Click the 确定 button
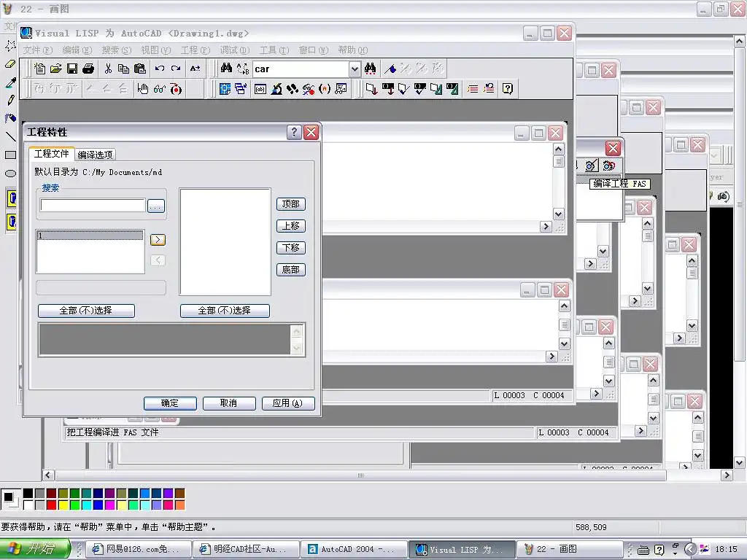The height and width of the screenshot is (560, 747). (170, 403)
